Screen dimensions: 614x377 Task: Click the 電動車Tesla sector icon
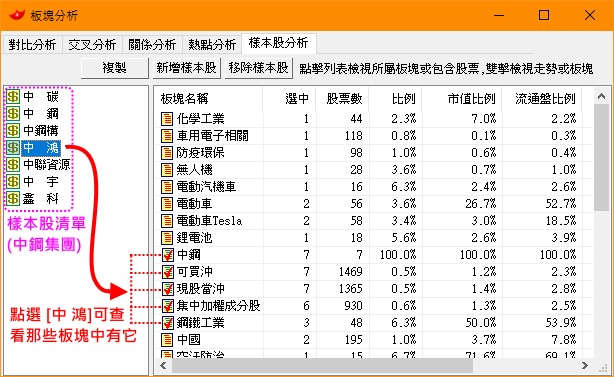click(x=167, y=221)
